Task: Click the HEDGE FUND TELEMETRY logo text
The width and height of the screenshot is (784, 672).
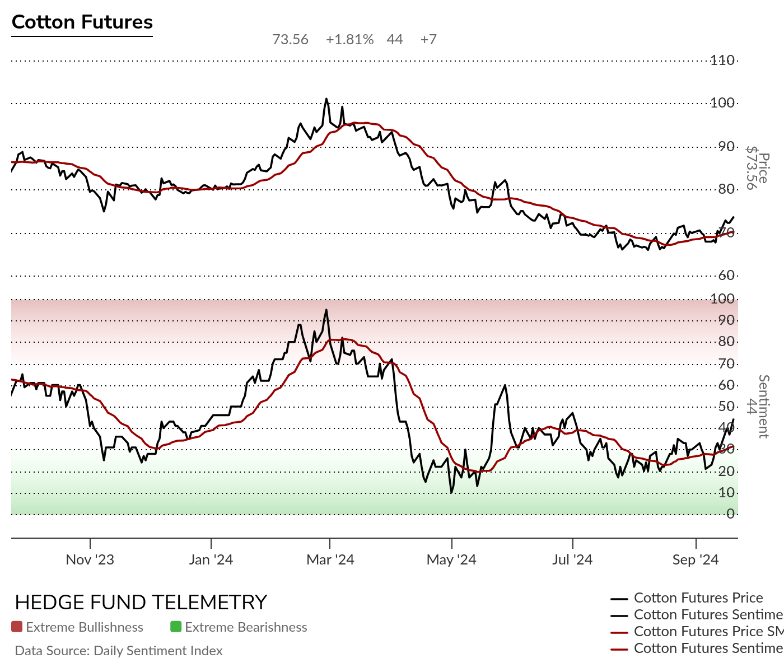Action: pos(141,603)
